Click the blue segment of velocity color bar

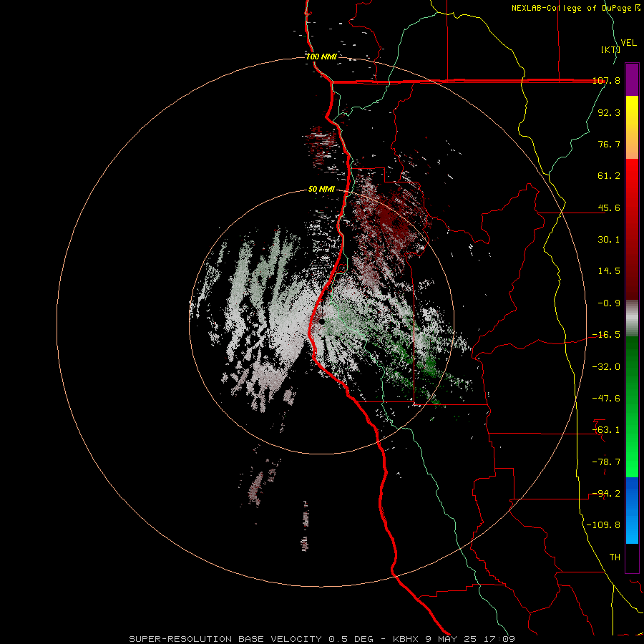[632, 510]
